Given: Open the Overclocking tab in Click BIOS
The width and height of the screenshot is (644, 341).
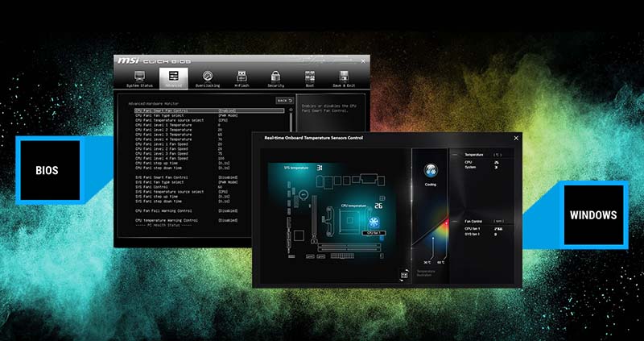Looking at the screenshot, I should (208, 79).
